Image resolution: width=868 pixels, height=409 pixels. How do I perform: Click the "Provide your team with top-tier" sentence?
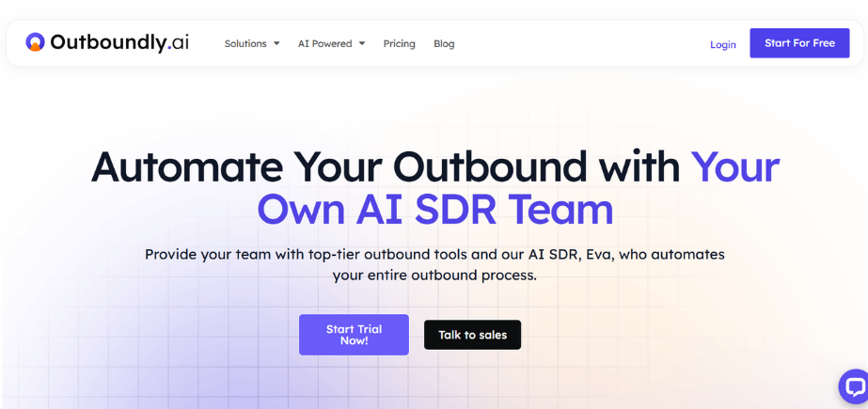point(434,255)
